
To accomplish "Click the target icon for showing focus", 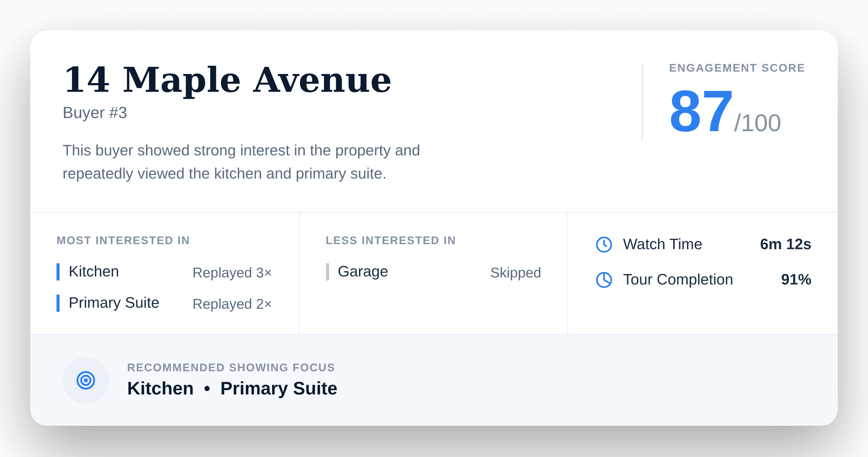I will [85, 380].
